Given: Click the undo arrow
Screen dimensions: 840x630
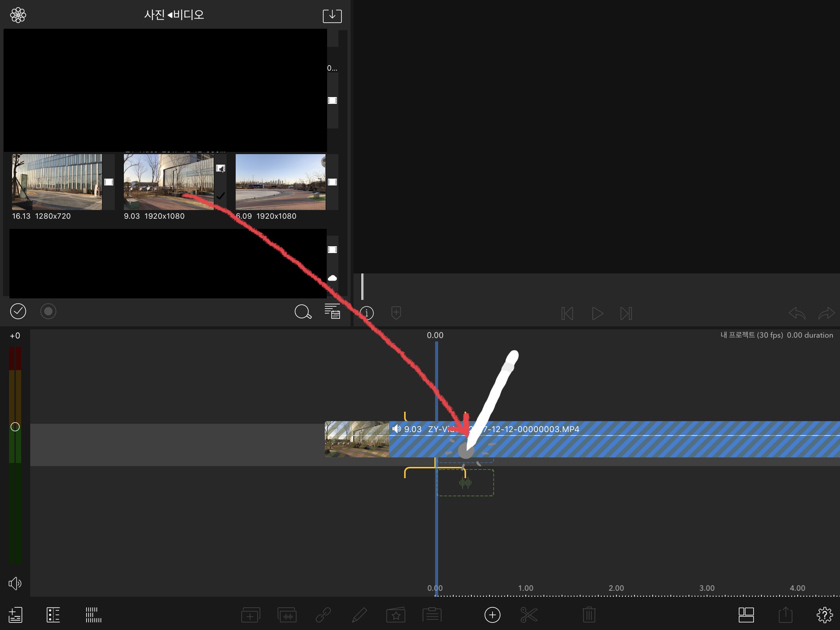Looking at the screenshot, I should [797, 313].
